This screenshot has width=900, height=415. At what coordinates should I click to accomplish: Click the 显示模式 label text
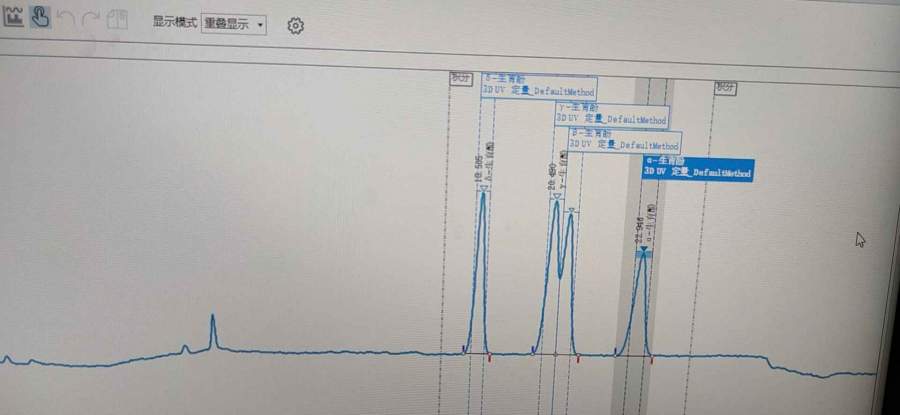tap(174, 22)
